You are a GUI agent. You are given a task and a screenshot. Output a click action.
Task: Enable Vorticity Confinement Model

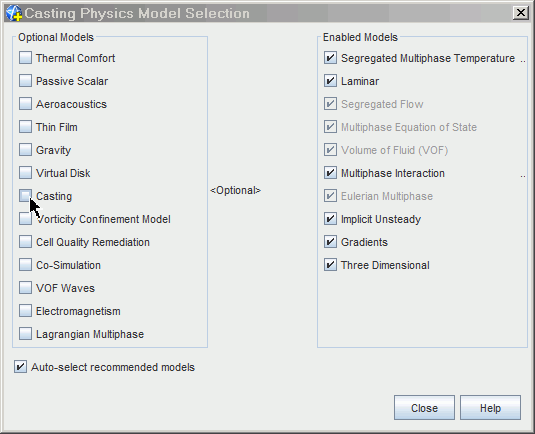tap(26, 219)
